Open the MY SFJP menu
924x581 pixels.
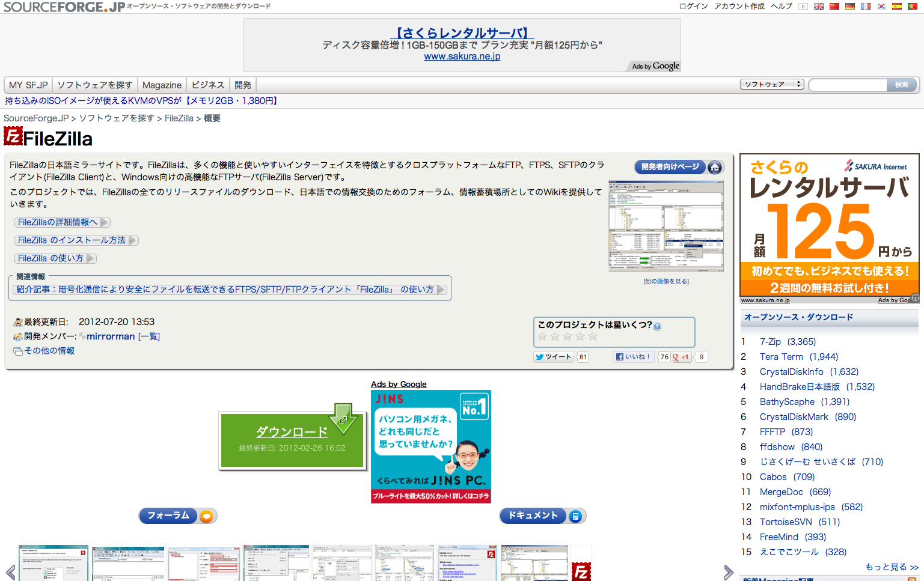coord(28,85)
